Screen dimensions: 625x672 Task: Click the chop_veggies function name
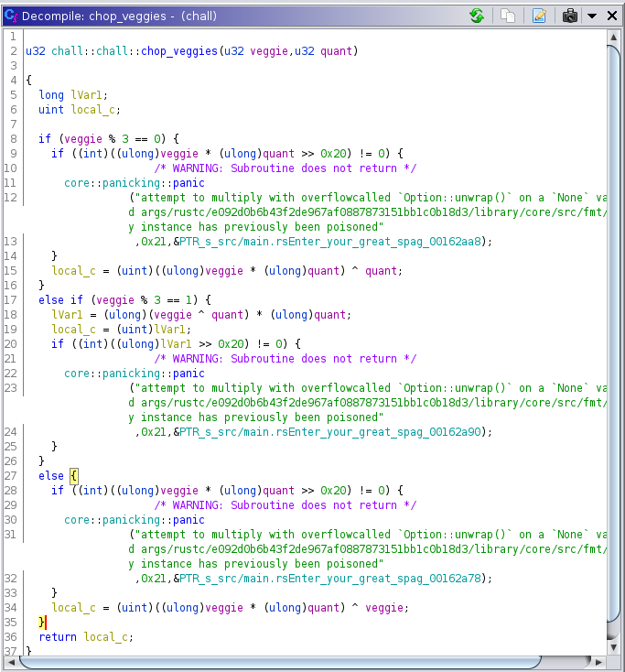tap(179, 51)
